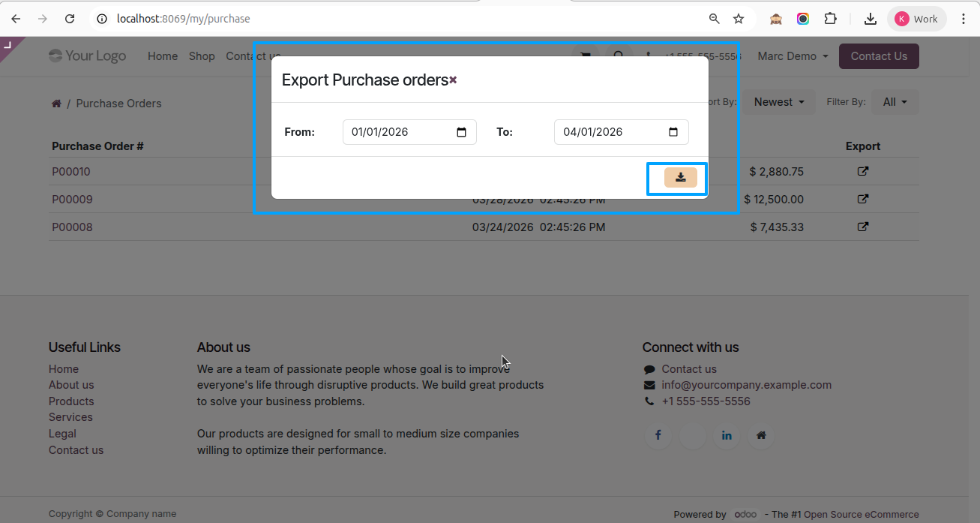Image resolution: width=980 pixels, height=523 pixels.
Task: Click the $ 7,435.33 total
Action: (x=777, y=227)
